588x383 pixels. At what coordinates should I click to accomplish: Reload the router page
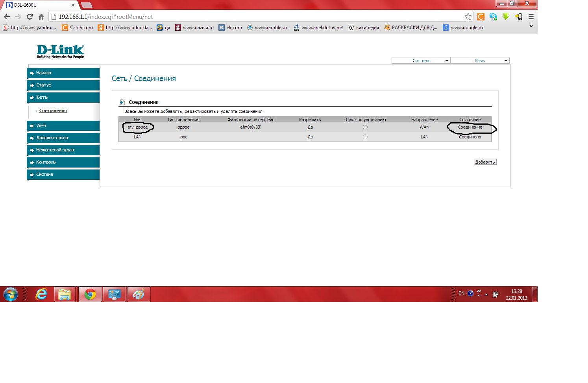(30, 17)
